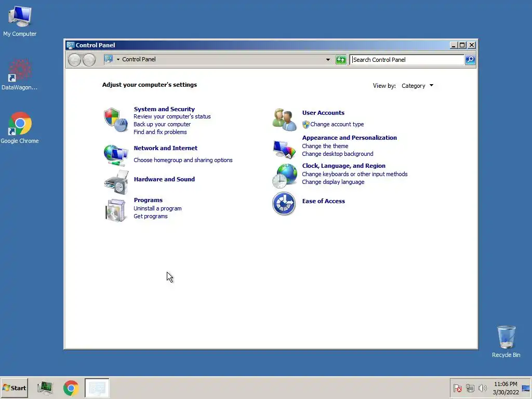The width and height of the screenshot is (532, 399).
Task: Open the Programs category heading
Action: click(148, 200)
